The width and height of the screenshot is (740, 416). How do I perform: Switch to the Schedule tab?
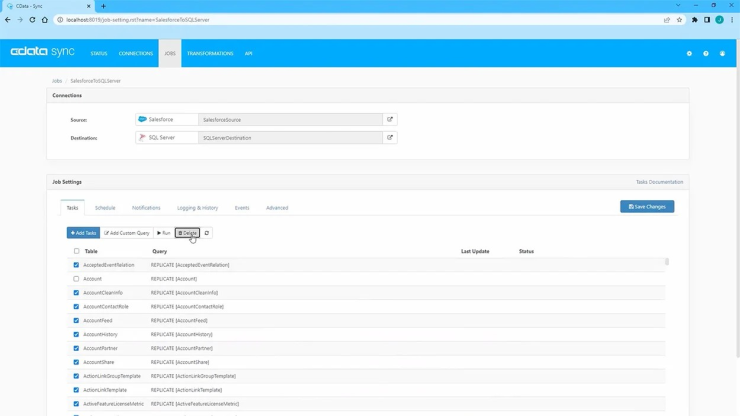pyautogui.click(x=105, y=208)
